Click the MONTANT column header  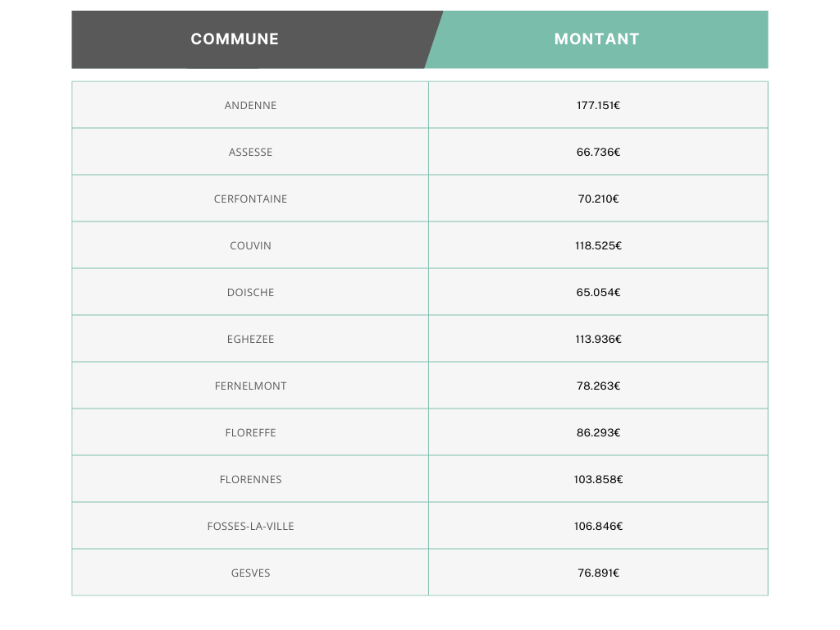coord(596,39)
